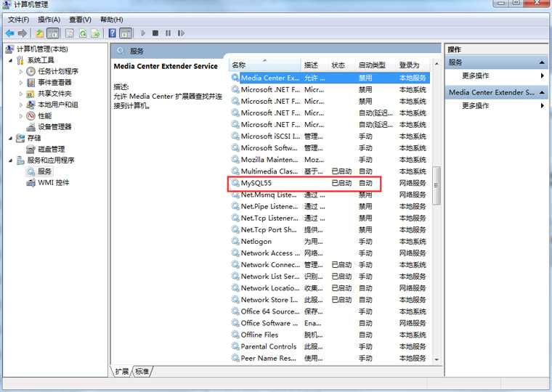Select the Peer Name Res... service

pos(330,358)
